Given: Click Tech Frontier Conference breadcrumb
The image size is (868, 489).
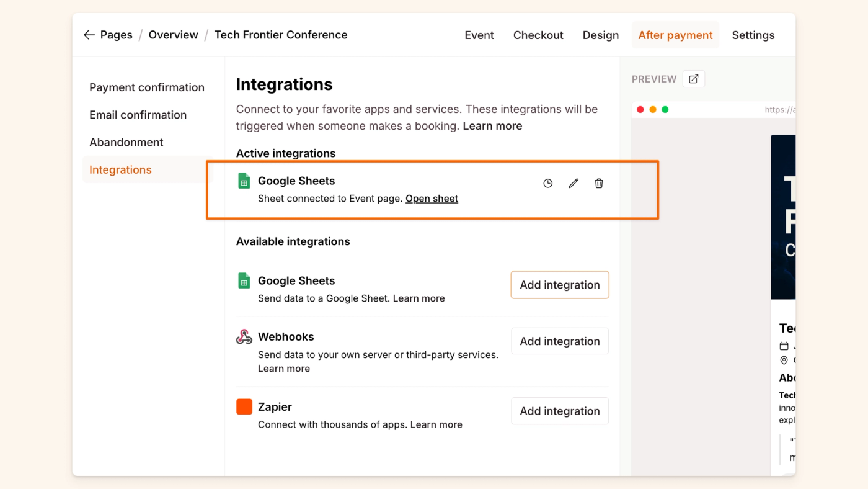Looking at the screenshot, I should click(281, 35).
